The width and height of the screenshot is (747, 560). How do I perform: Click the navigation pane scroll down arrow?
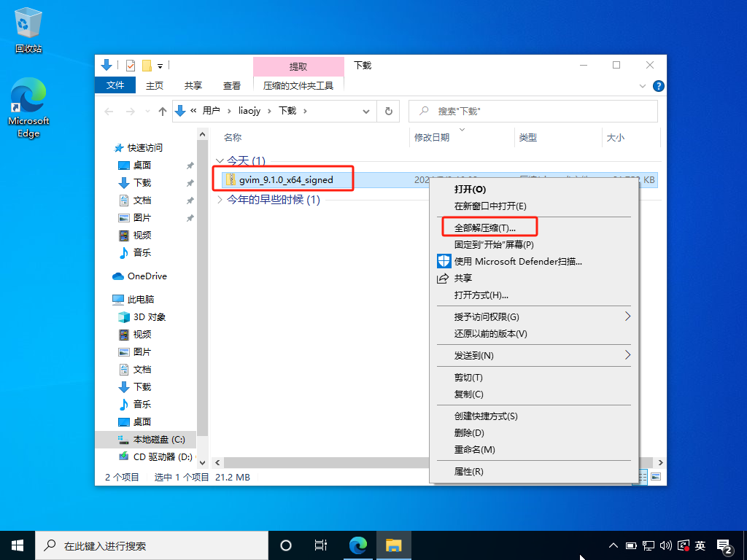(203, 462)
